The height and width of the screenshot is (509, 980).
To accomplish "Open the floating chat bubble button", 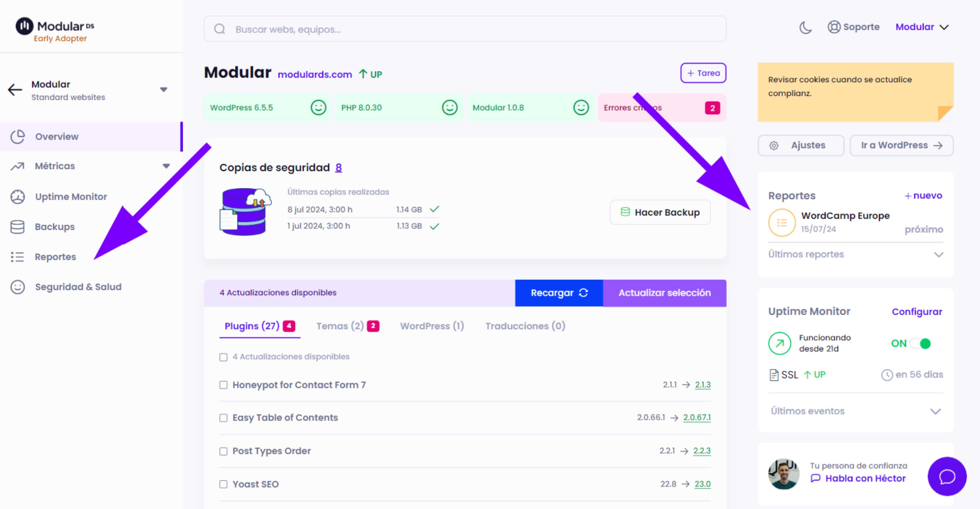I will (x=947, y=476).
